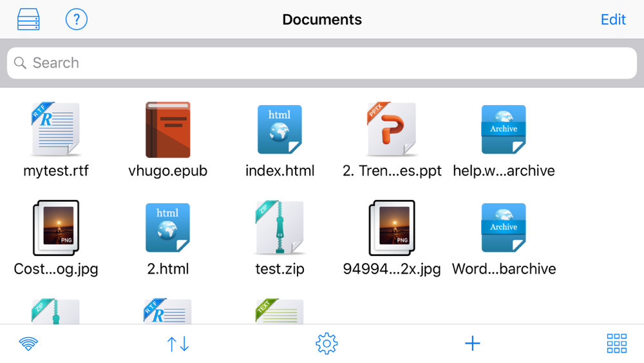Open the partially visible TEXT file icon
This screenshot has height=363, width=644.
[x=279, y=311]
